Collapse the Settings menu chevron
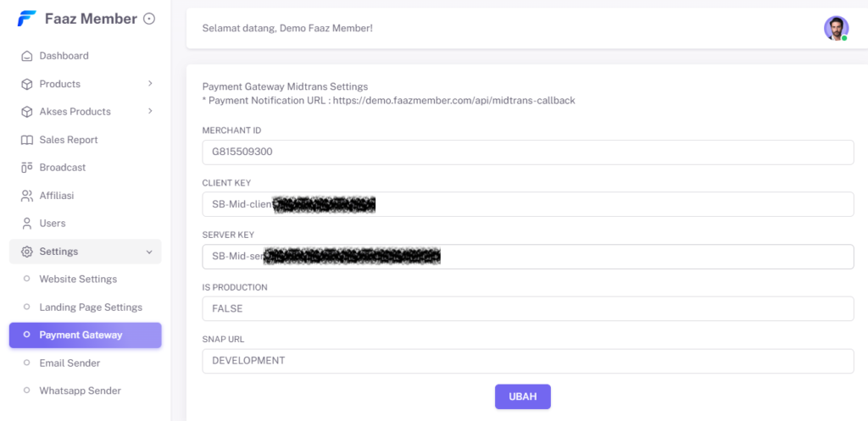The height and width of the screenshot is (421, 868). 149,252
